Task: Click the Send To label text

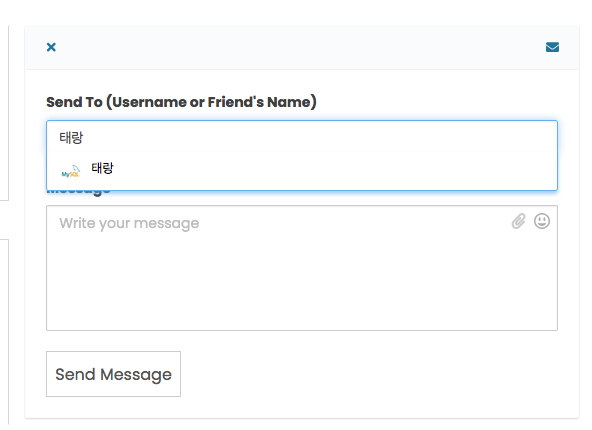Action: click(x=181, y=102)
